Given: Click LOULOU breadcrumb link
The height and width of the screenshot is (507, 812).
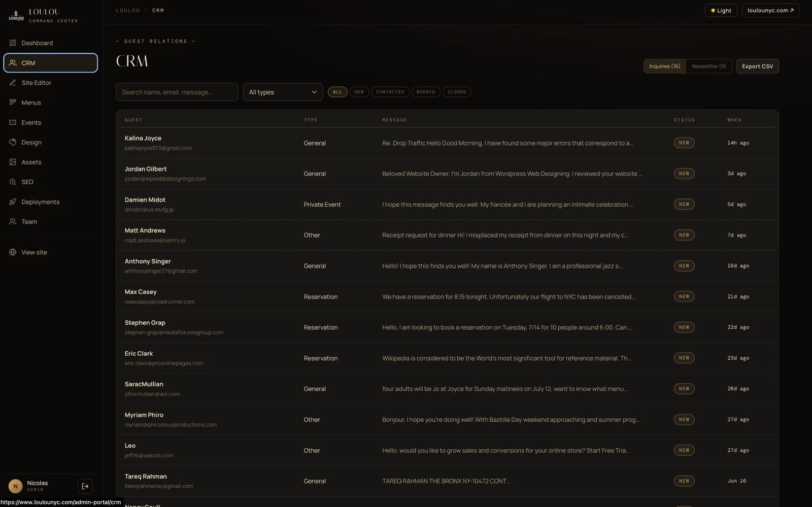Looking at the screenshot, I should 127,10.
